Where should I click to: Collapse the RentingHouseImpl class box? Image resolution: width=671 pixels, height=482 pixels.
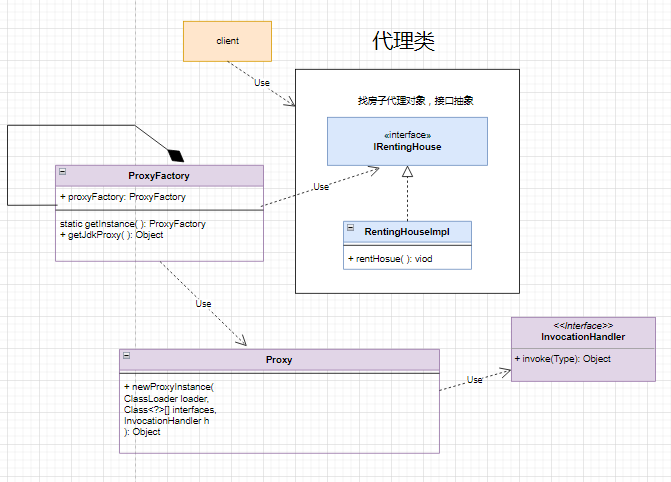click(351, 229)
